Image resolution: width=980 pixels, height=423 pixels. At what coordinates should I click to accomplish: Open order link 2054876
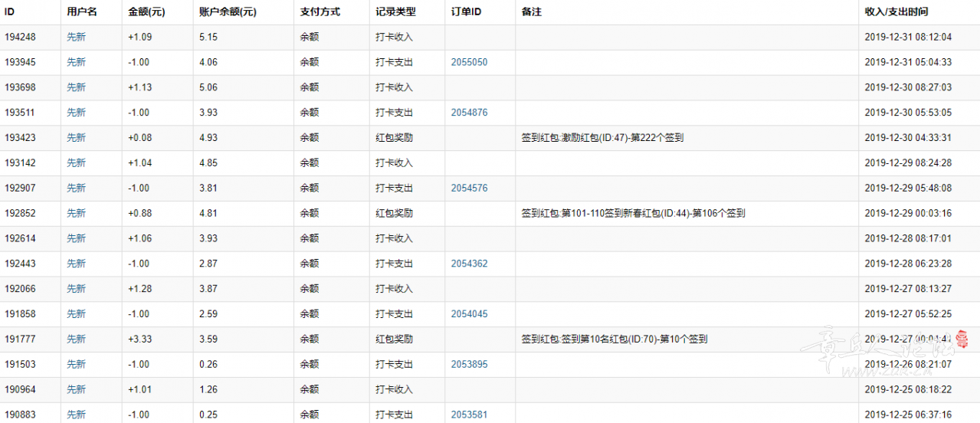tap(469, 113)
